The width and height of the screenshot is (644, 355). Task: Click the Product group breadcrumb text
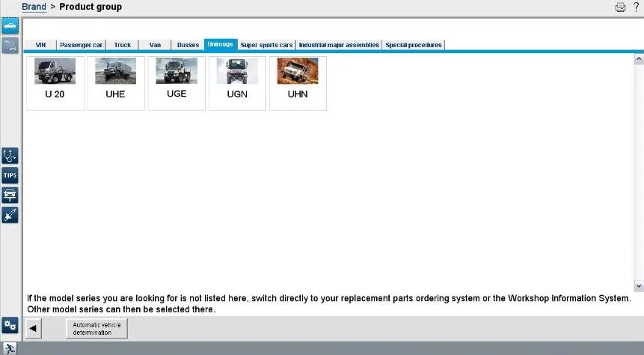(91, 7)
